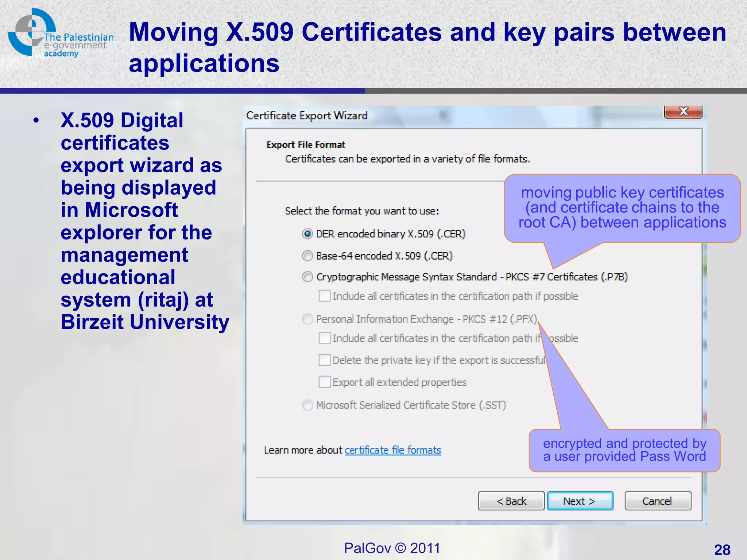This screenshot has width=747, height=560.
Task: Proceed with the Next > button
Action: 580,501
